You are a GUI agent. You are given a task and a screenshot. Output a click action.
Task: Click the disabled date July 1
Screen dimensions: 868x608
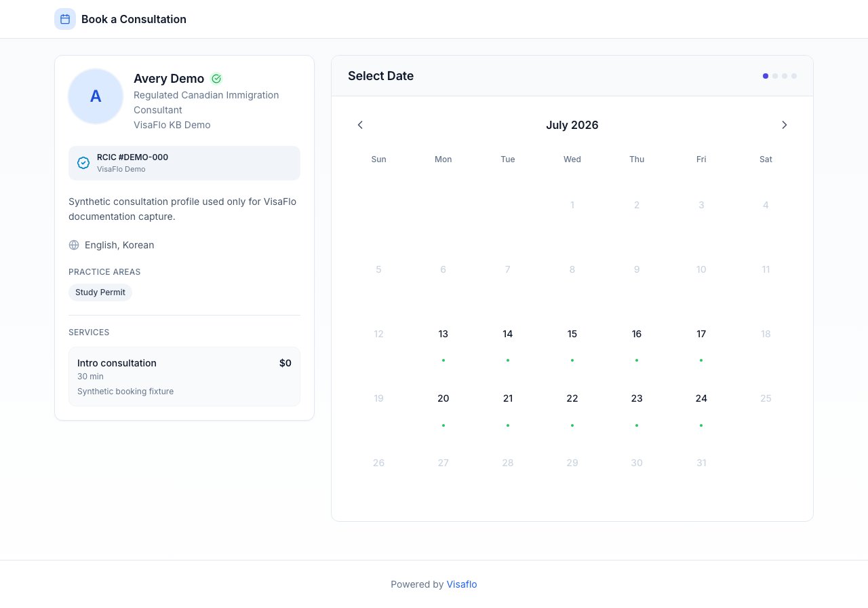point(572,205)
